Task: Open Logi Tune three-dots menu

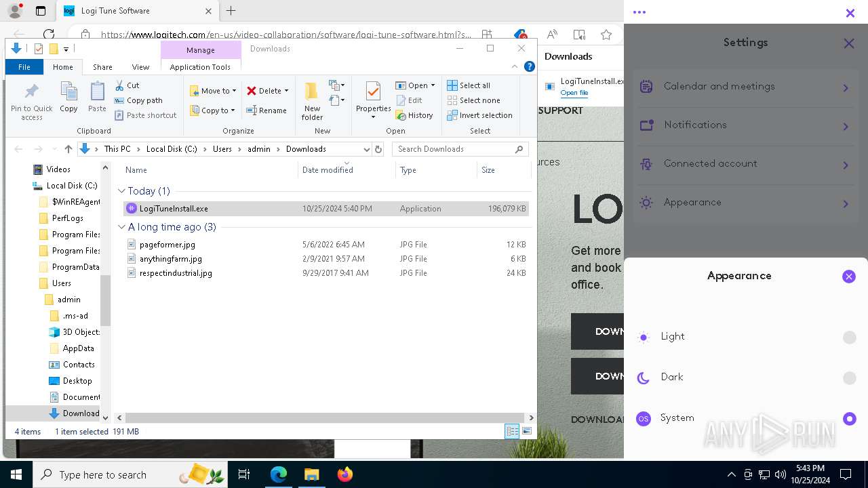Action: coord(639,12)
